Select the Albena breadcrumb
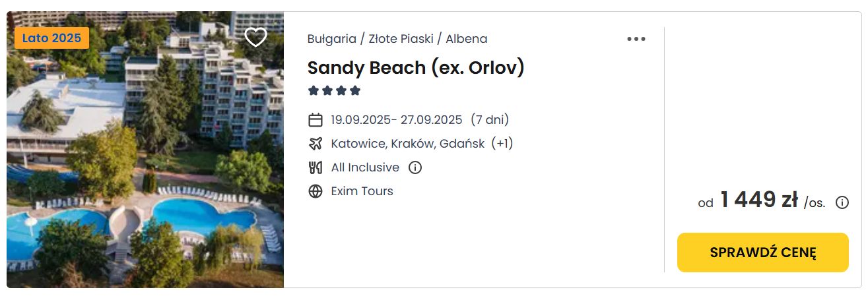 (x=466, y=39)
